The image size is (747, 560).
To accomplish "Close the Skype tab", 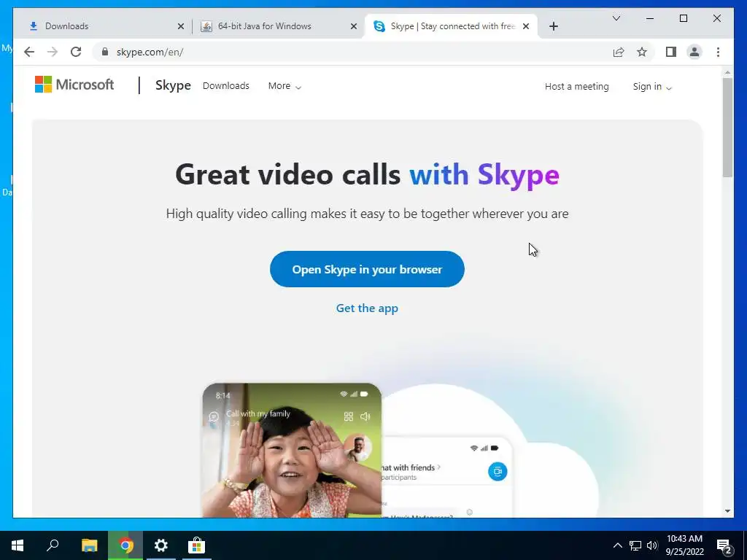I will (526, 26).
